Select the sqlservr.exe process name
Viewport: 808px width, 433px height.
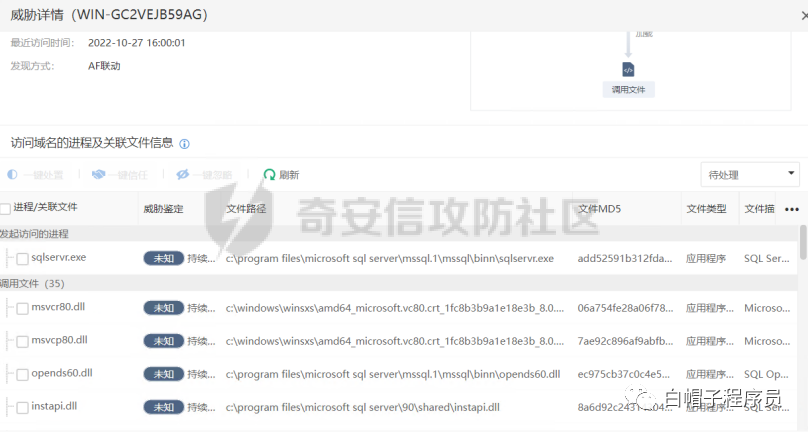59,257
